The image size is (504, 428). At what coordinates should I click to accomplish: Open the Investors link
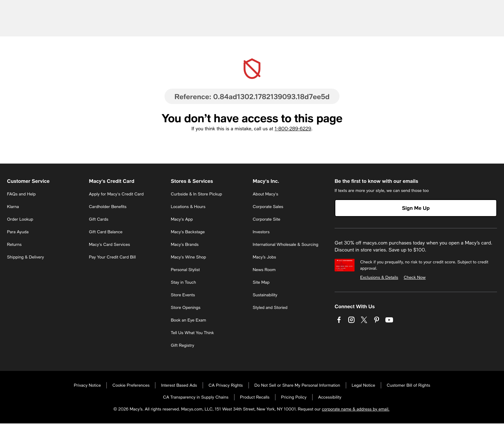tap(261, 232)
